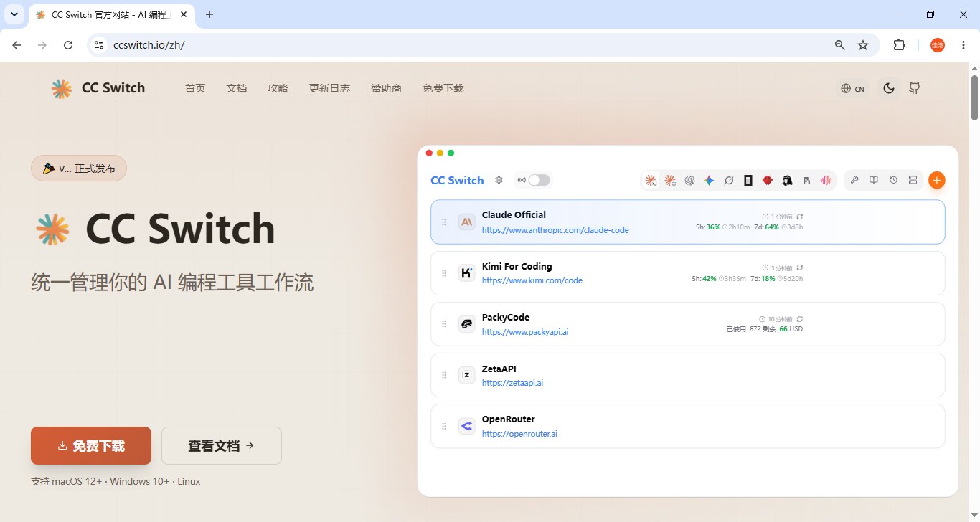The image size is (980, 522).
Task: Open the browser zoom magnifier icon
Action: (x=840, y=45)
